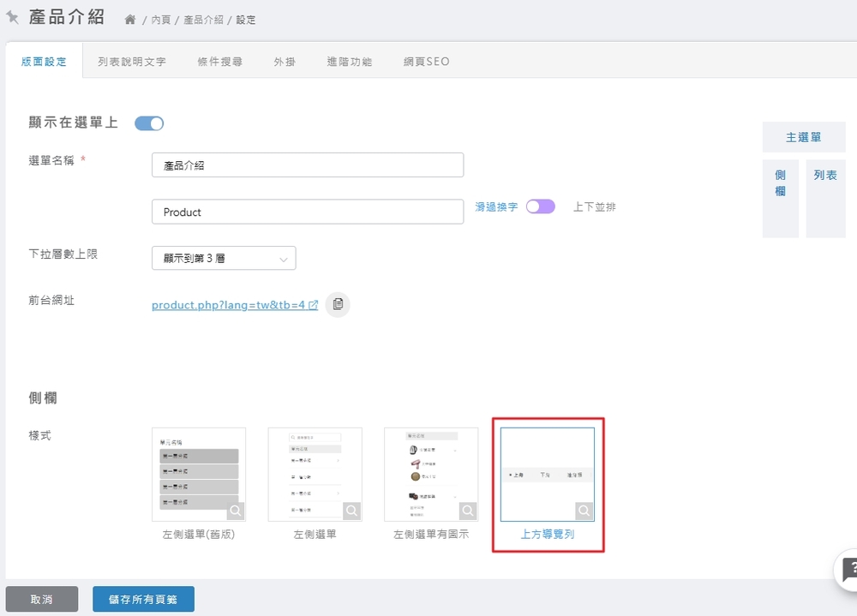The width and height of the screenshot is (857, 616).
Task: Magnify the 左側選單 style preview
Action: [x=351, y=511]
